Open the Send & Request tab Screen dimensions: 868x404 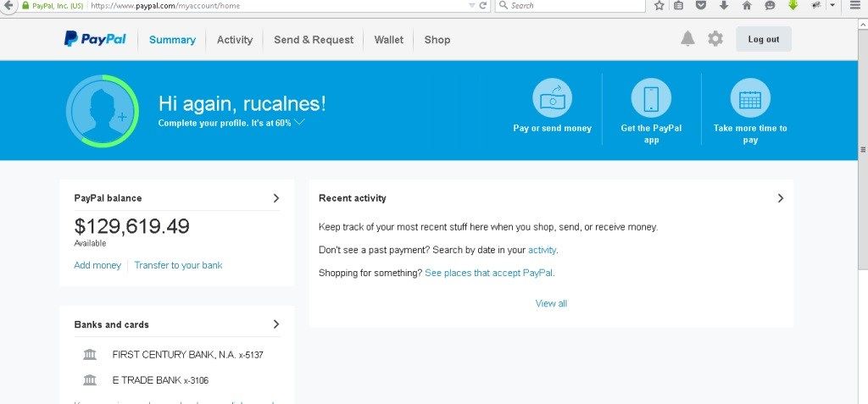(x=314, y=40)
